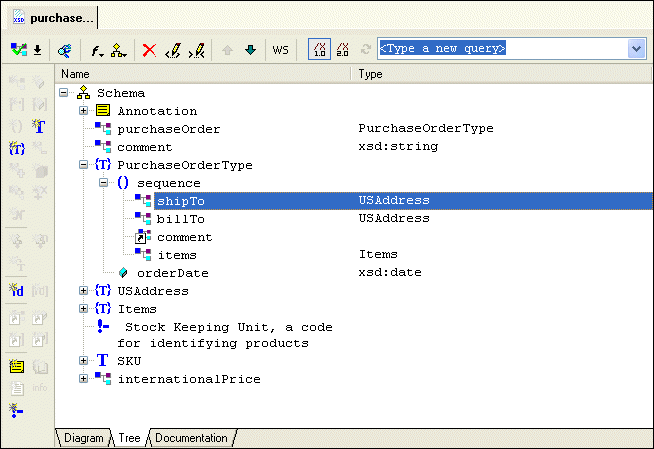This screenshot has height=449, width=654.
Task: Switch to the Documentation tab
Action: coord(191,438)
